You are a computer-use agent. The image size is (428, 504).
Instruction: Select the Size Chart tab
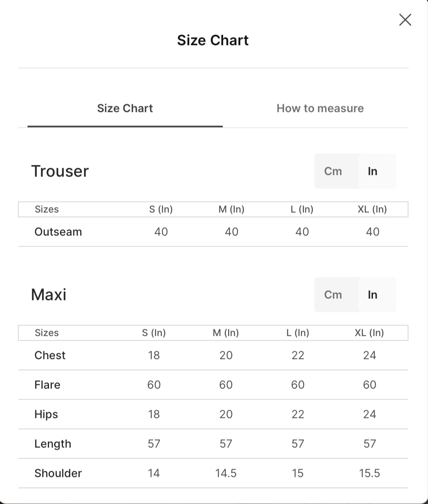coord(125,108)
